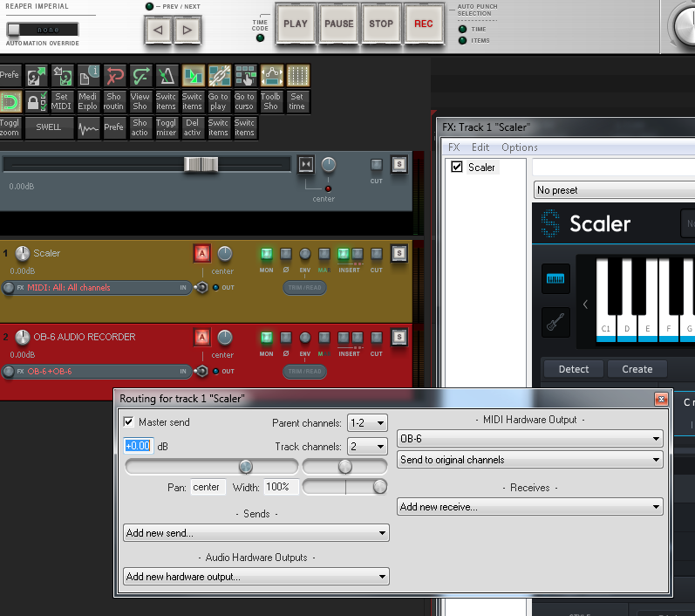Open FX menu in FX window
This screenshot has width=695, height=616.
click(x=453, y=147)
